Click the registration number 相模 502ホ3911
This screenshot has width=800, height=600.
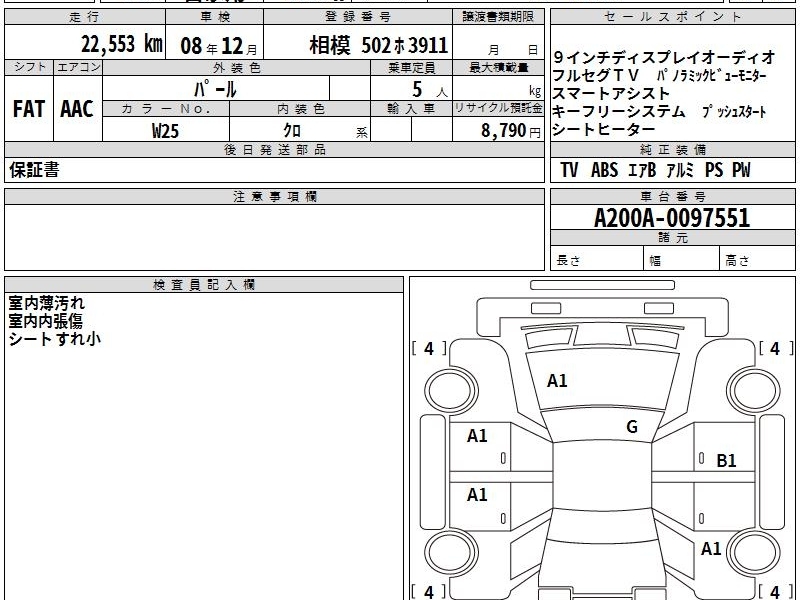[x=379, y=45]
